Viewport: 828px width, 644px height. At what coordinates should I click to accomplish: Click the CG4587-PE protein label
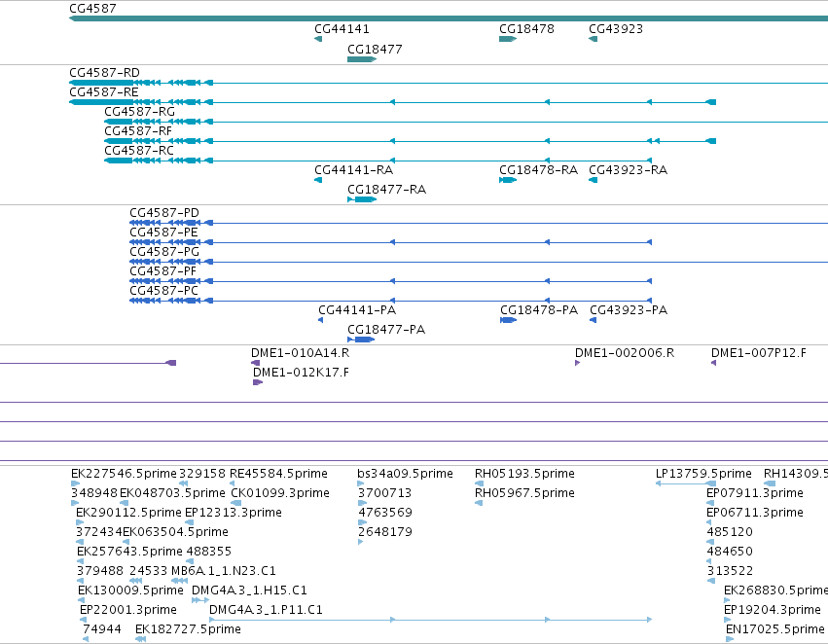pos(163,233)
